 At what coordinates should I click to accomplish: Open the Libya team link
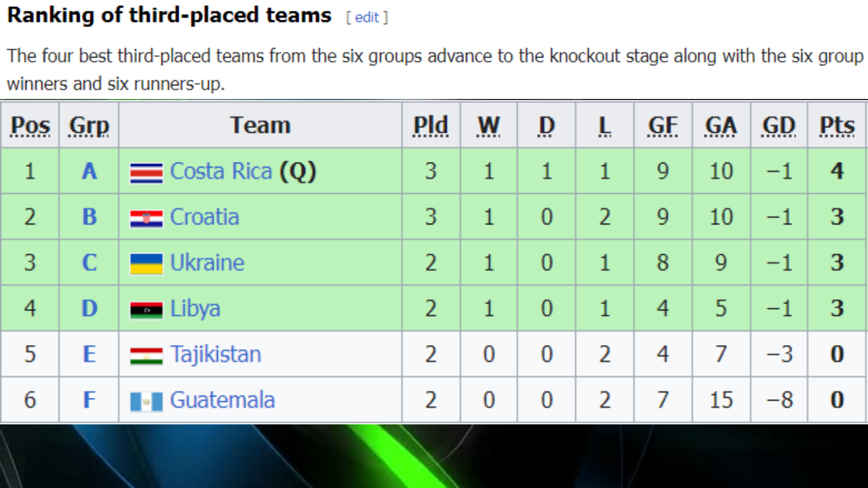(x=195, y=308)
